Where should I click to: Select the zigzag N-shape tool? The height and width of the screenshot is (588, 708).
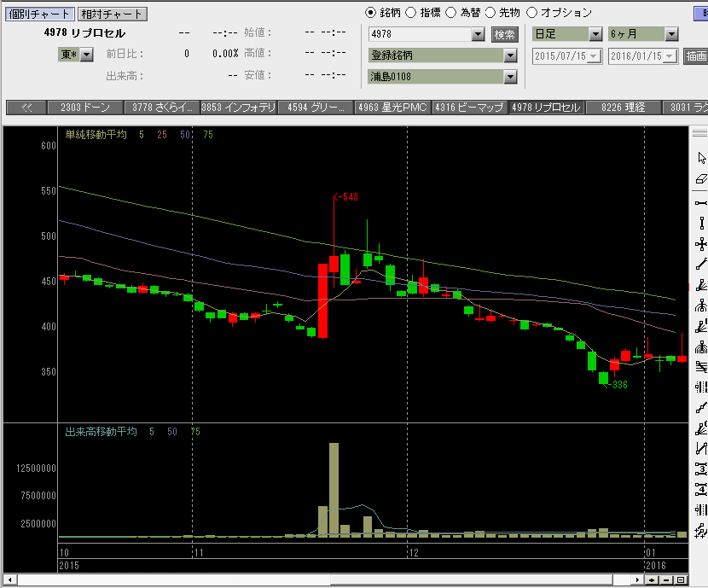(701, 448)
